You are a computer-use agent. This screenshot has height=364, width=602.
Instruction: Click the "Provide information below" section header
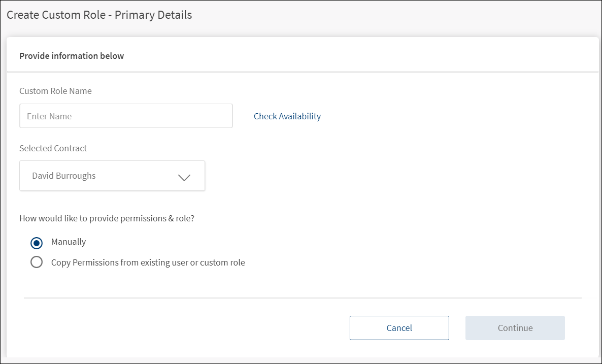tap(72, 56)
